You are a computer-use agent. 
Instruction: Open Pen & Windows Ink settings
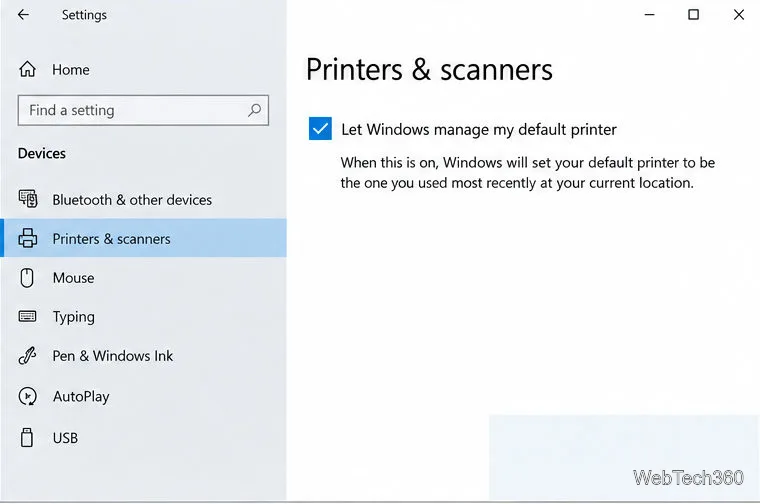145,356
